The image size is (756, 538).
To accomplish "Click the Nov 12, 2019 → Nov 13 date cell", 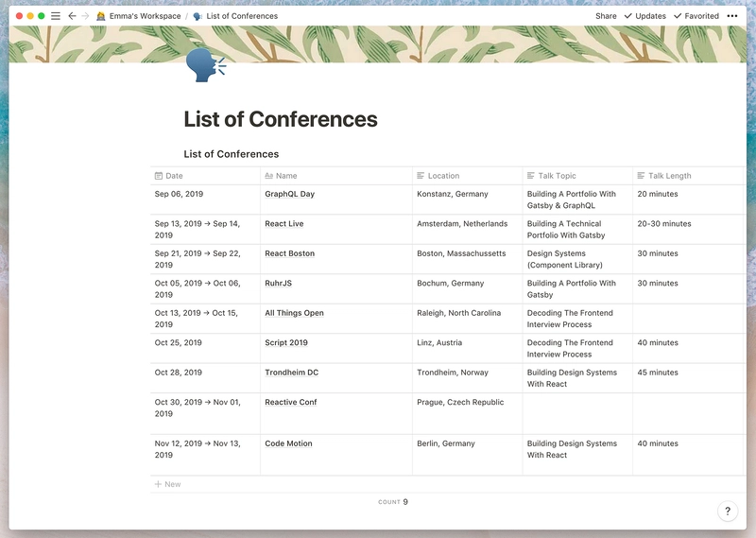I will coord(205,455).
